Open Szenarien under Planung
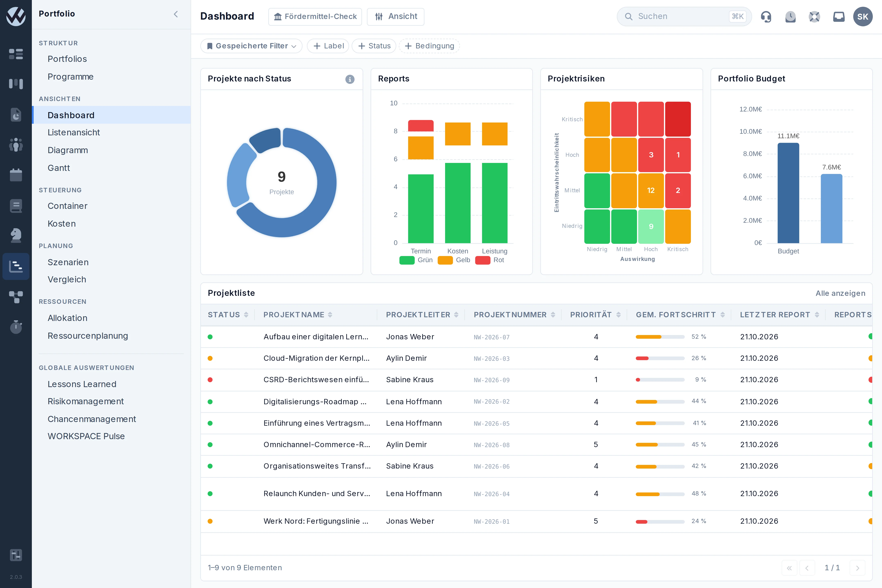Image resolution: width=882 pixels, height=588 pixels. (68, 262)
